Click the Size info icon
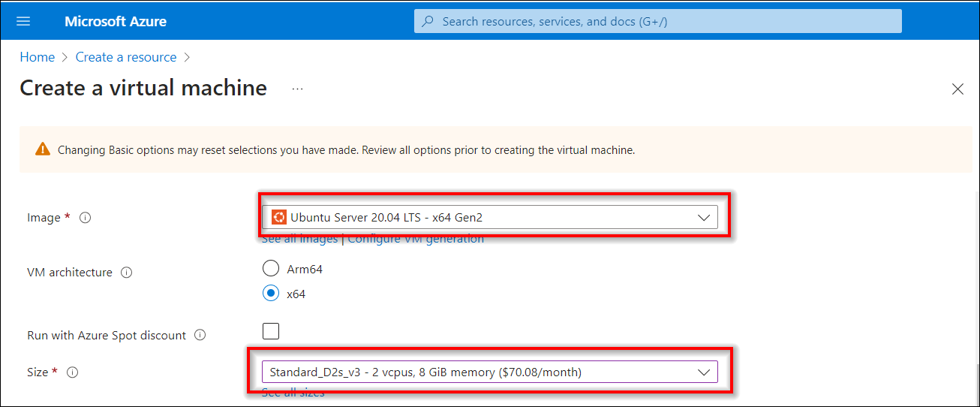The image size is (980, 407). coord(72,372)
